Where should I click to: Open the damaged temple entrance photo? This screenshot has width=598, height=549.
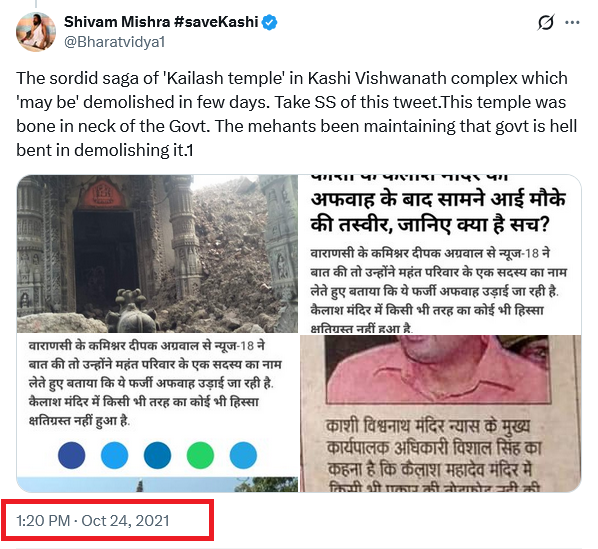(157, 254)
